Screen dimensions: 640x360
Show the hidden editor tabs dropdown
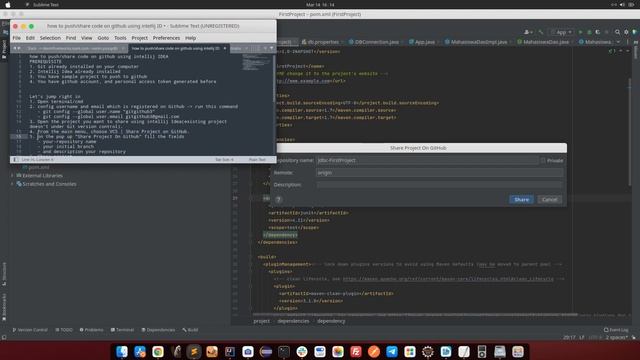tap(618, 42)
